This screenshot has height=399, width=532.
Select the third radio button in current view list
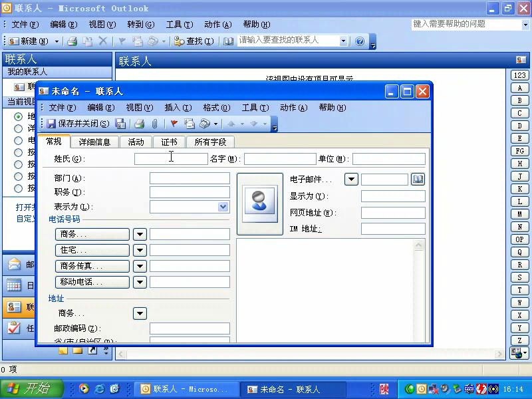click(19, 140)
